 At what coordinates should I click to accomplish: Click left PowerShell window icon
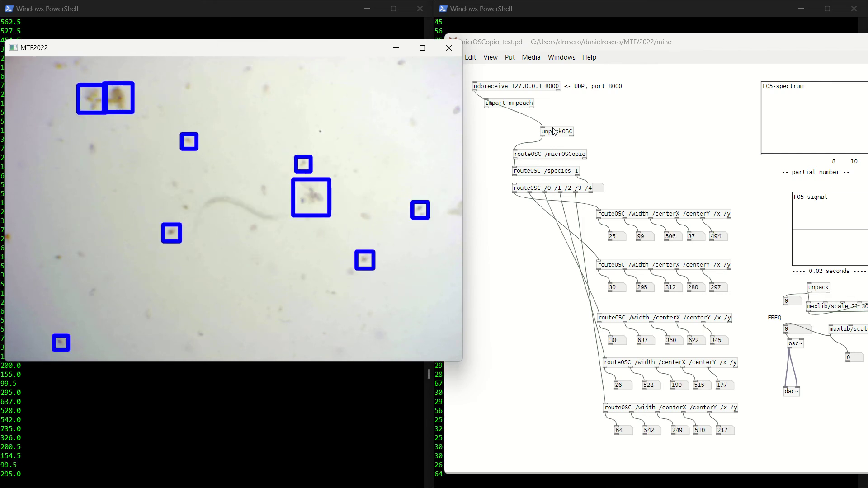click(x=9, y=9)
